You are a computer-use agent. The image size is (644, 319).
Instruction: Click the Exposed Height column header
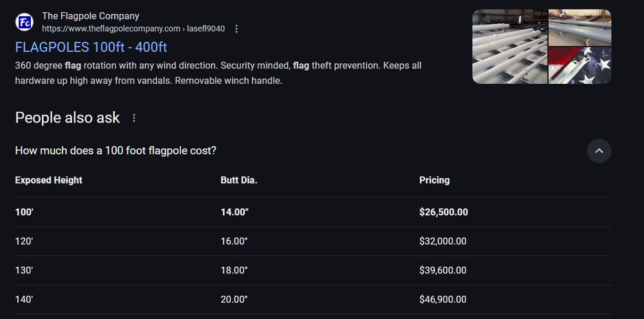[49, 180]
